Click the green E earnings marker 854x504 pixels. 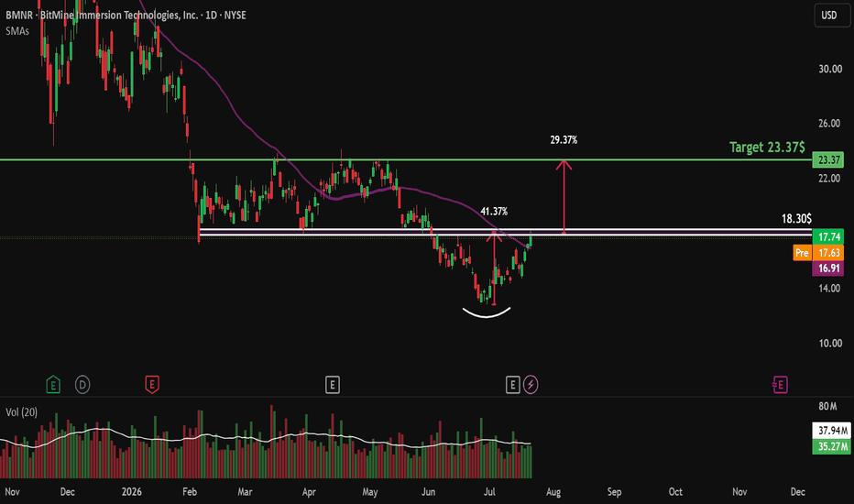pyautogui.click(x=53, y=385)
